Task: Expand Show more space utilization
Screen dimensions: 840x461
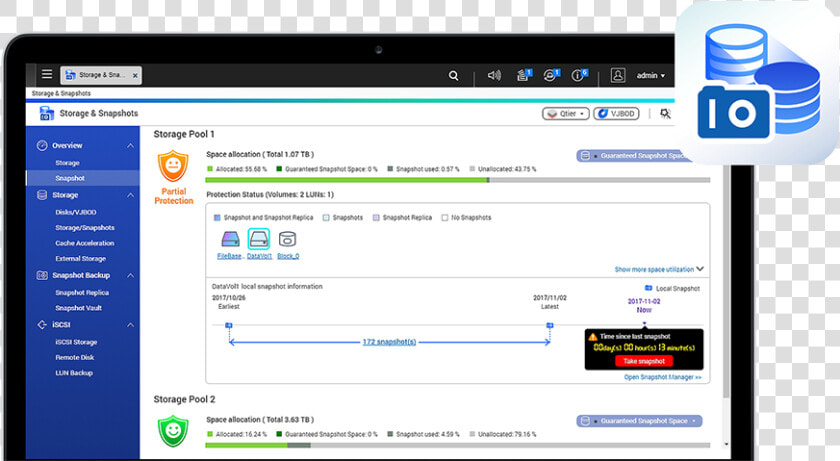Action: [659, 269]
